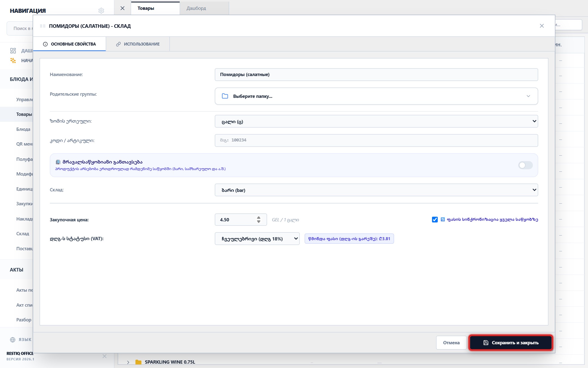Screen dimensions: 588x368
Task: Click the price sync icon
Action: click(443, 219)
